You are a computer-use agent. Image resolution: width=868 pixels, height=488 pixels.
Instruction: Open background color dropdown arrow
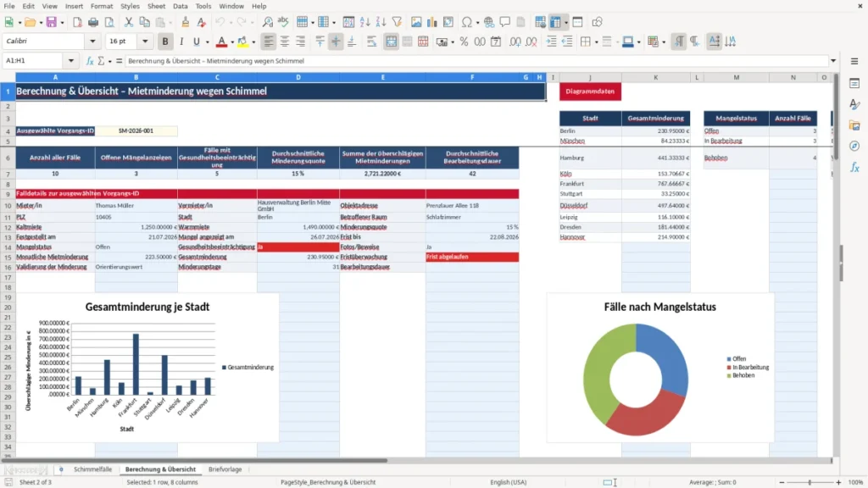(x=253, y=42)
